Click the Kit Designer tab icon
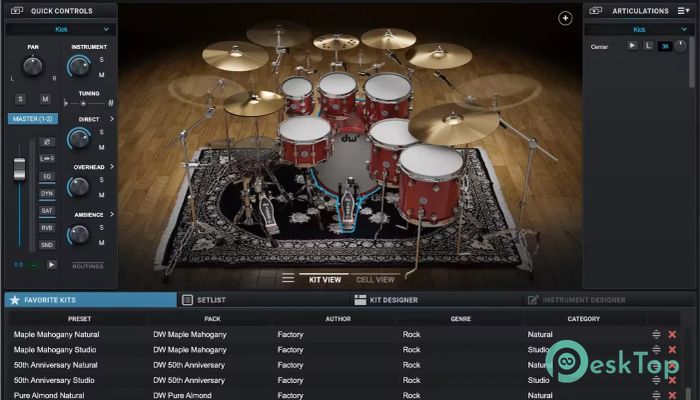Image resolution: width=700 pixels, height=400 pixels. click(x=360, y=300)
